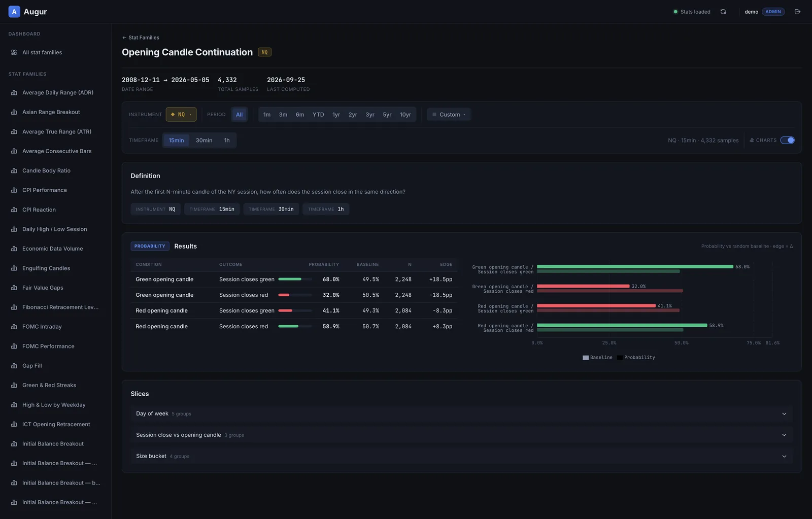Toggle the Charts switch off
Image resolution: width=812 pixels, height=519 pixels.
point(787,140)
